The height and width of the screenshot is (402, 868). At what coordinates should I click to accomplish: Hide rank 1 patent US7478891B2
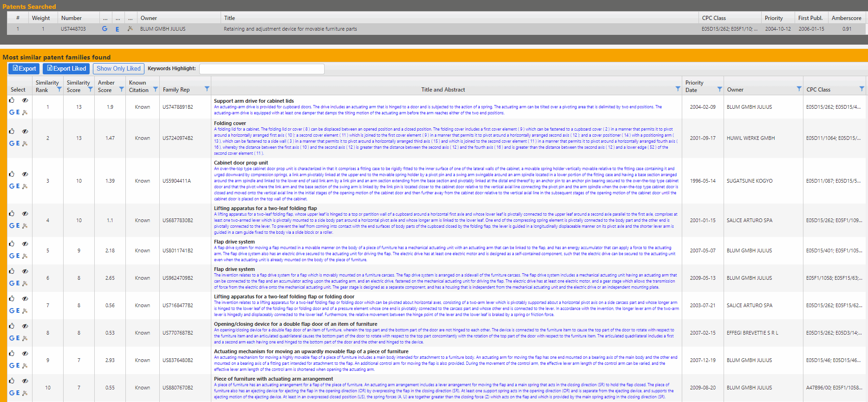point(25,100)
